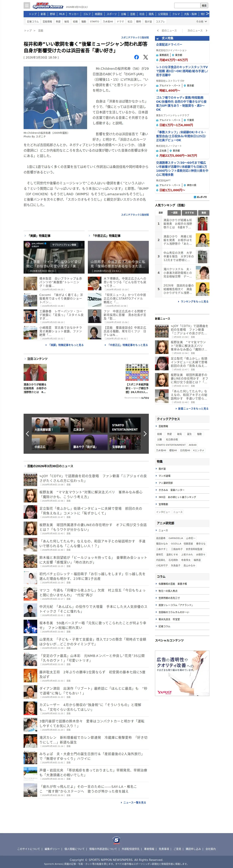The width and height of the screenshot is (233, 868).
Task: Click the Sponichi footer logo
Action: click(x=116, y=840)
